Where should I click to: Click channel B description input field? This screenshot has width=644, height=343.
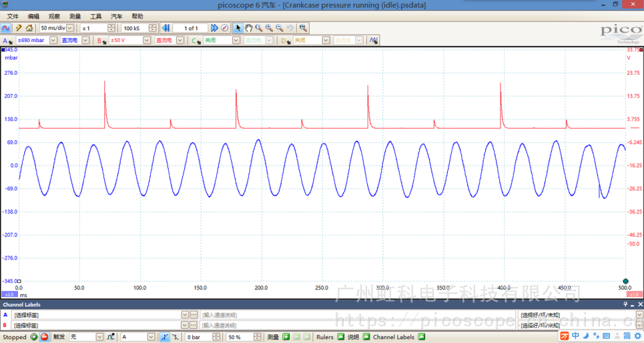358,325
